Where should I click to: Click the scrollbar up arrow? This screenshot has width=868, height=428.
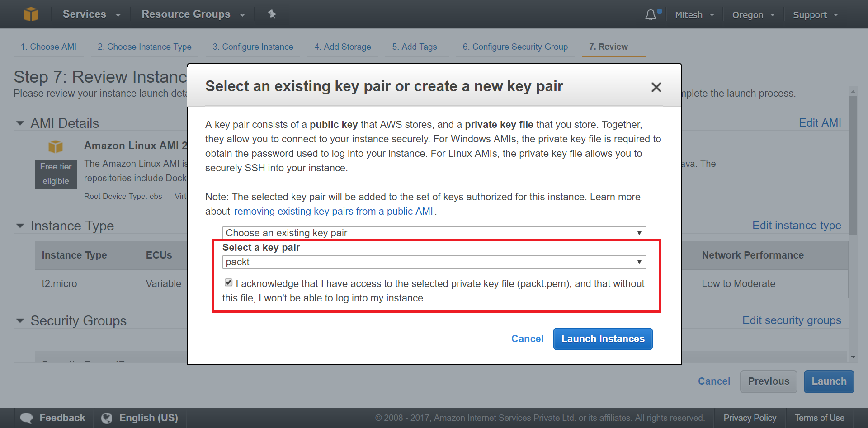click(853, 91)
